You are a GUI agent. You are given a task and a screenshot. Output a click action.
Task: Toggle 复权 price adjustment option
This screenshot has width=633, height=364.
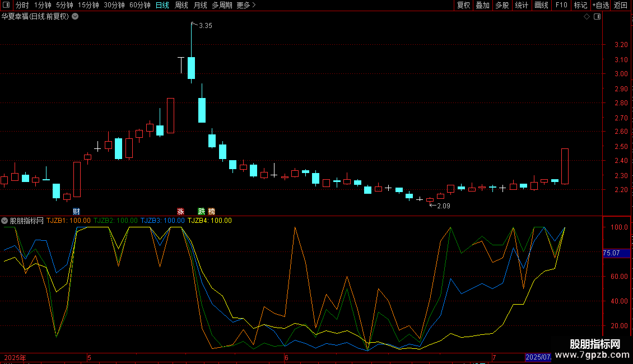coord(463,5)
